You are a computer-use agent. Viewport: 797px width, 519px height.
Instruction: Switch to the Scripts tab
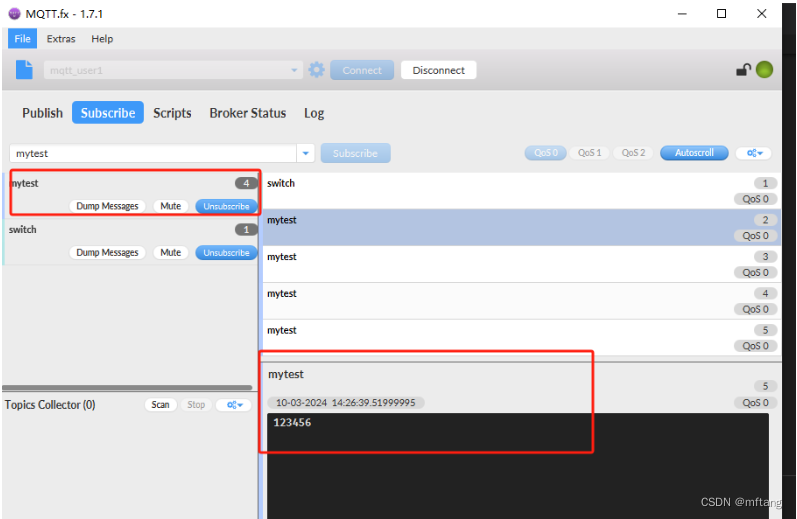pos(172,113)
